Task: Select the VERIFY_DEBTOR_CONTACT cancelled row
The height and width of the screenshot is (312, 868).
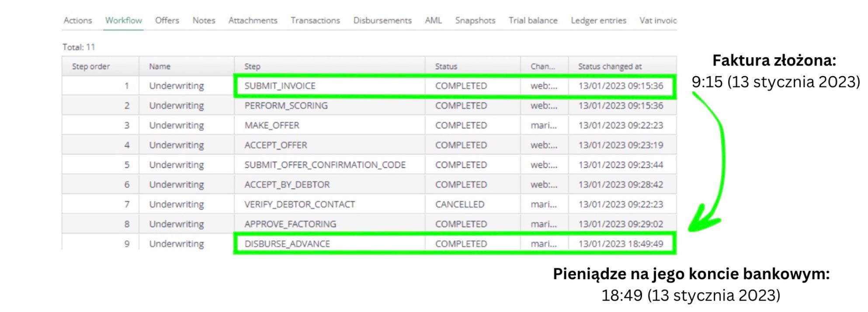Action: click(x=299, y=205)
